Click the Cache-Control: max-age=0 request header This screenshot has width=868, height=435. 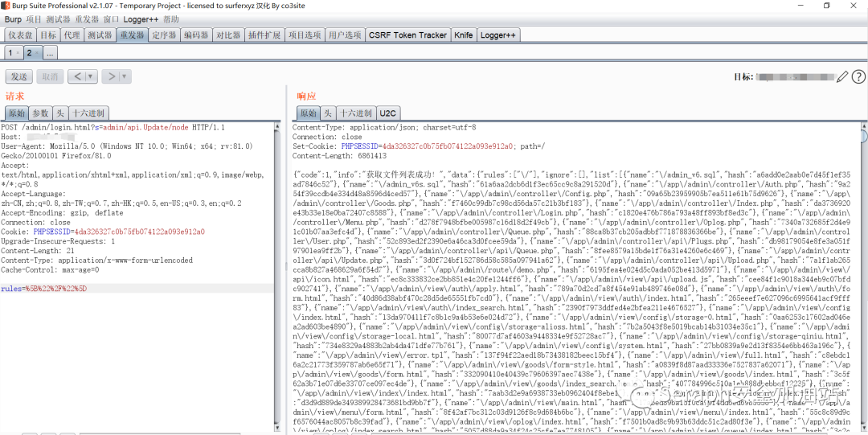tap(51, 270)
